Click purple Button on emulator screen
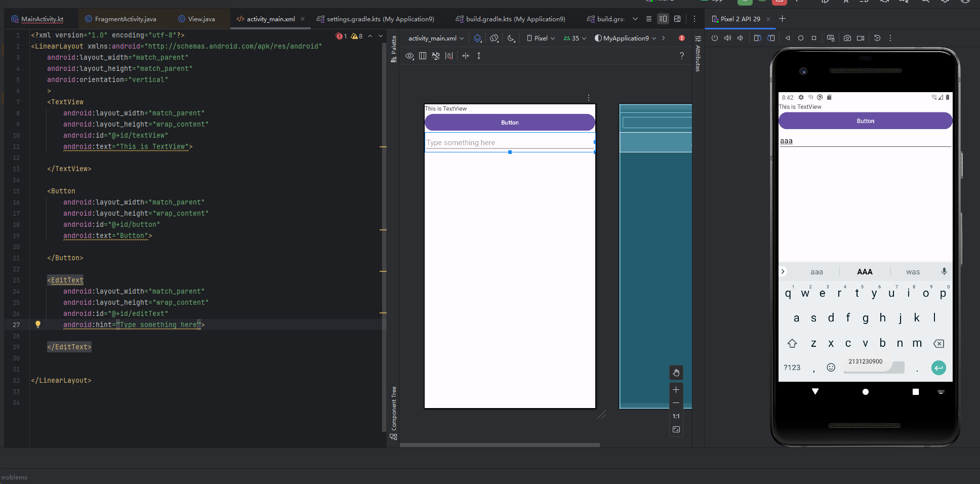980x484 pixels. click(x=865, y=121)
